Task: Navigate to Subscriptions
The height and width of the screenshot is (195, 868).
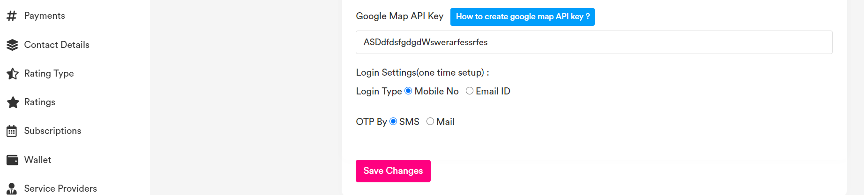Action: (52, 131)
